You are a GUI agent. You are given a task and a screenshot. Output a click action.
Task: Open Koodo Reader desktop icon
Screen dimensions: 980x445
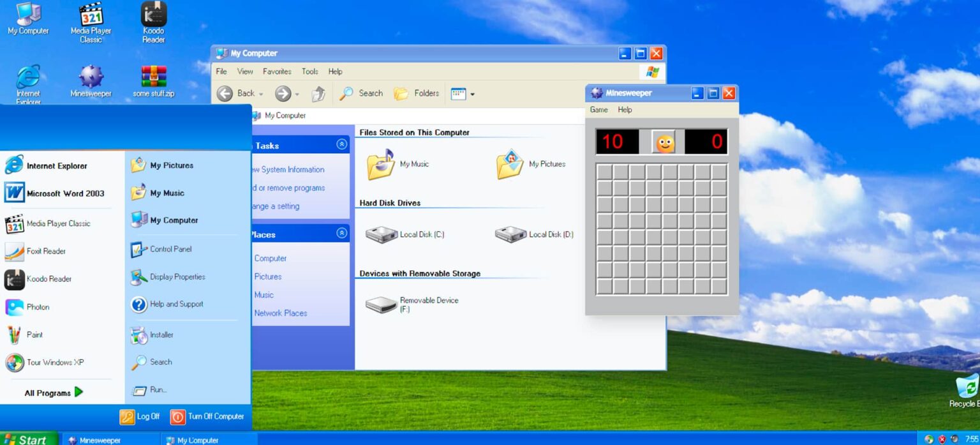pyautogui.click(x=153, y=22)
